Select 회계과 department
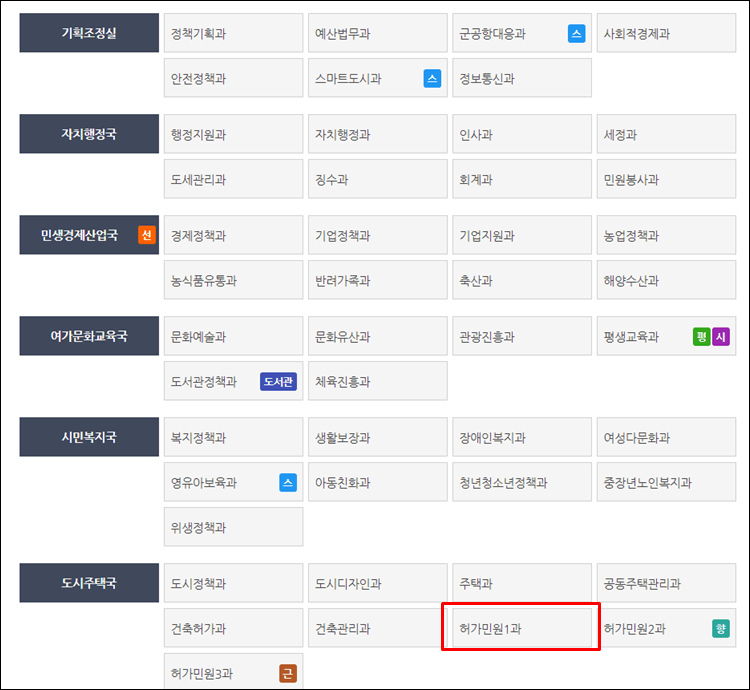The width and height of the screenshot is (750, 690). click(522, 179)
